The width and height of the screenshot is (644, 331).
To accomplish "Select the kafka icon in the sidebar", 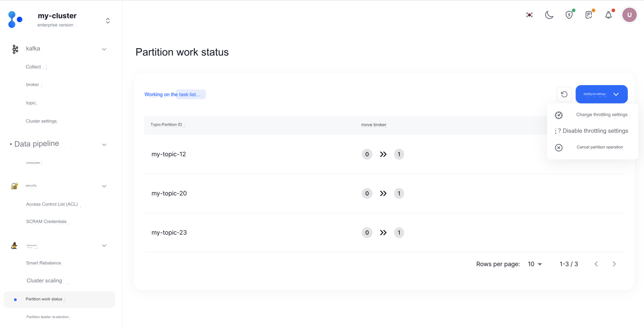I will [15, 49].
